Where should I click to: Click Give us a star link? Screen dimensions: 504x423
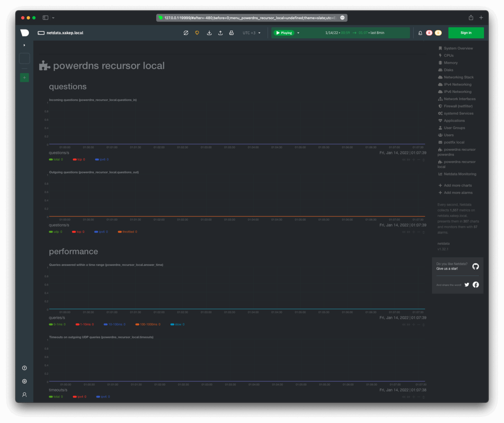click(447, 269)
